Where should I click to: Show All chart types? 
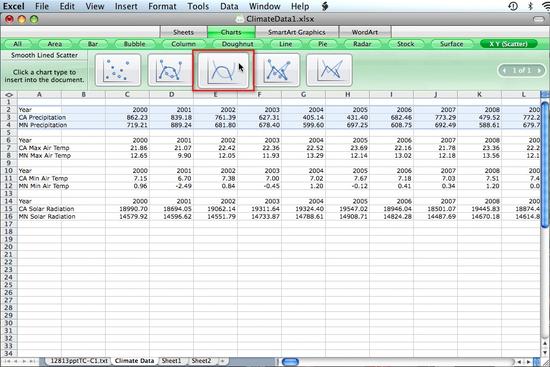[17, 44]
